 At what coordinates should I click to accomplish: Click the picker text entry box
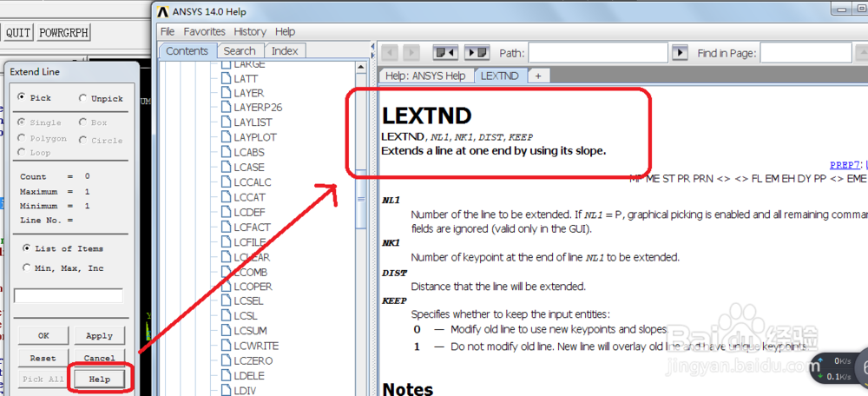click(69, 296)
